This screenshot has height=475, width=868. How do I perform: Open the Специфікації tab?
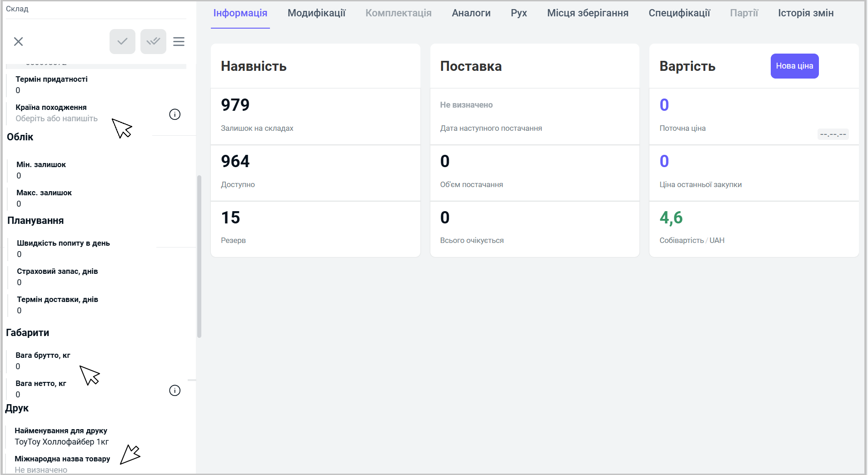(679, 13)
